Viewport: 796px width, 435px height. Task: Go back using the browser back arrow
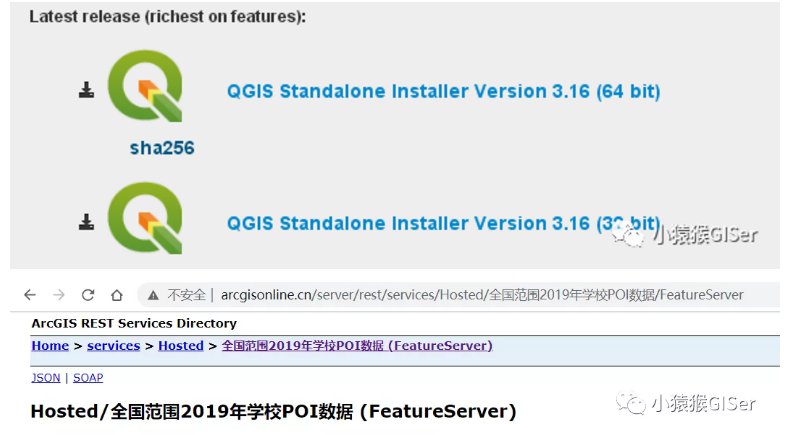coord(30,295)
